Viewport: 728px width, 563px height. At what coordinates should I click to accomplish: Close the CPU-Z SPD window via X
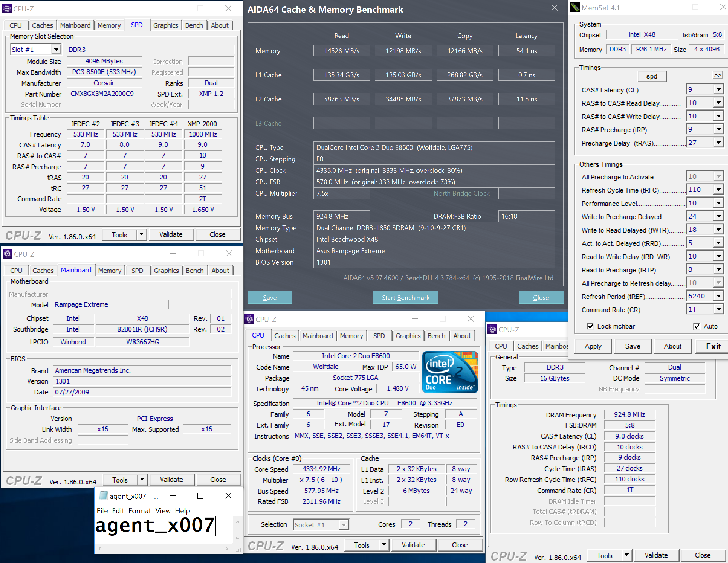tap(228, 8)
